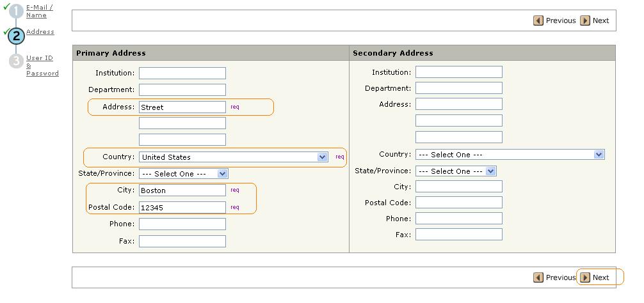
Task: Click the top Next arrow icon
Action: point(585,20)
